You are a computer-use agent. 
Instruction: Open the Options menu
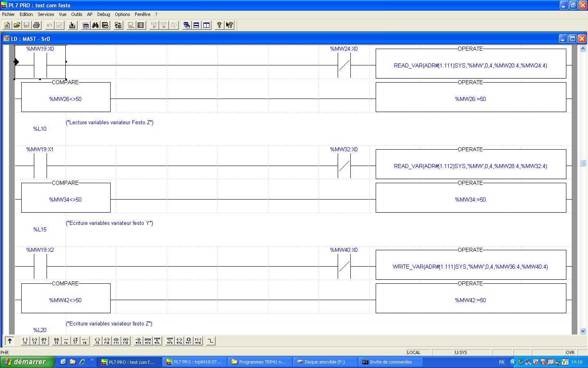tap(122, 14)
